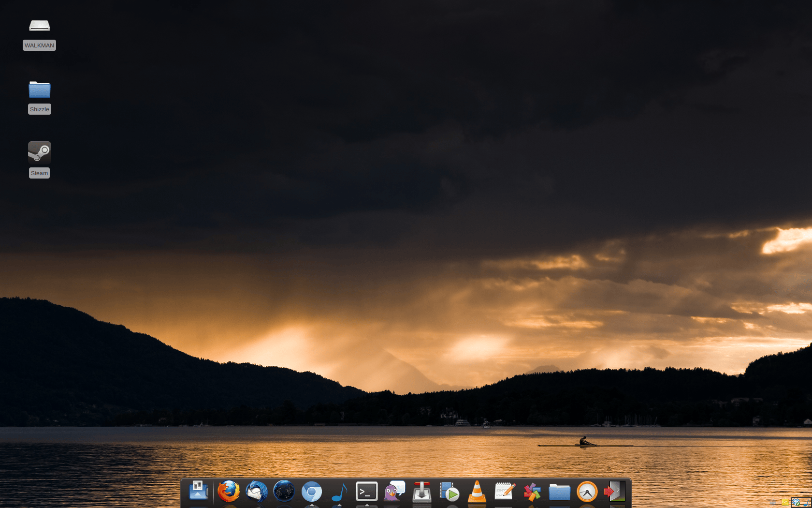The width and height of the screenshot is (812, 508).
Task: Open the file manager folder in dock
Action: (559, 492)
